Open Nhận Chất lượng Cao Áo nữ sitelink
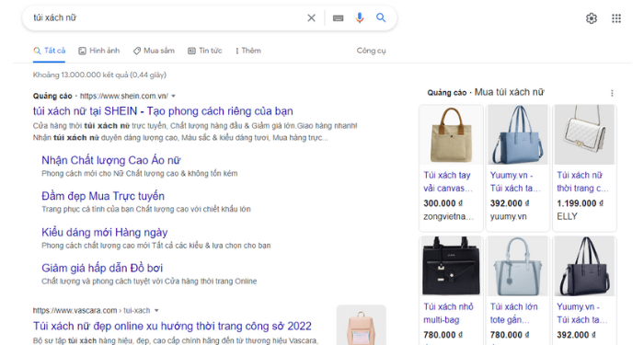Viewport: 644px width, 345px height. click(111, 160)
